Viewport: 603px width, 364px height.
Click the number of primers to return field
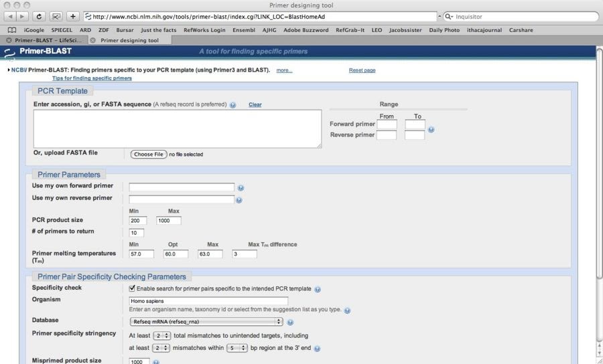click(137, 233)
